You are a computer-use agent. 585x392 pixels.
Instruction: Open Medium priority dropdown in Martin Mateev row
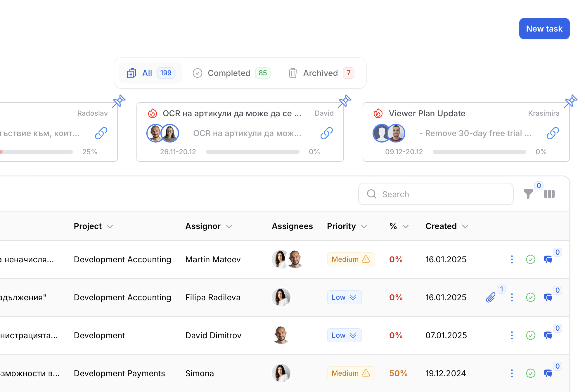(x=351, y=259)
